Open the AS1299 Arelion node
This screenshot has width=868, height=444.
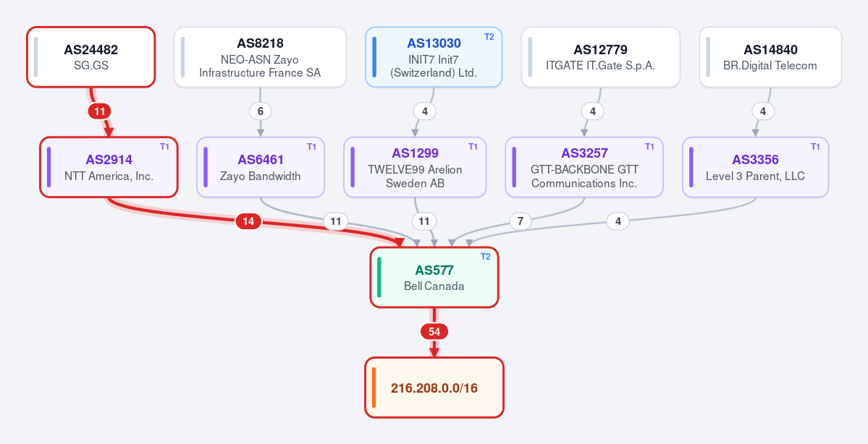pyautogui.click(x=416, y=167)
